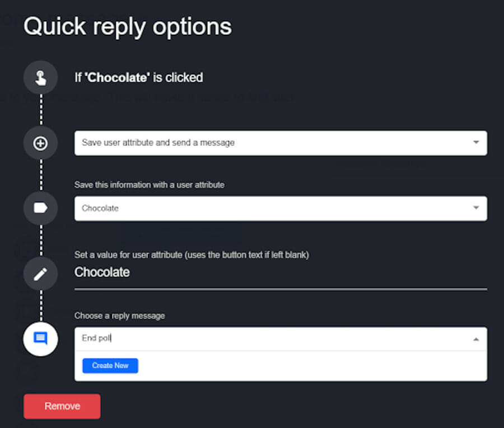This screenshot has height=428, width=504.
Task: Click the hand pointer click icon
Action: click(40, 77)
